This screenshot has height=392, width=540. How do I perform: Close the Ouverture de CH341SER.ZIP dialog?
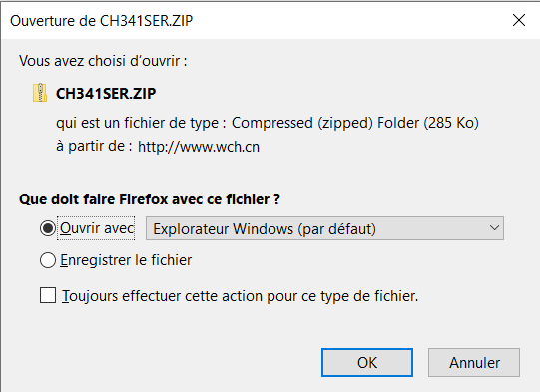click(519, 20)
